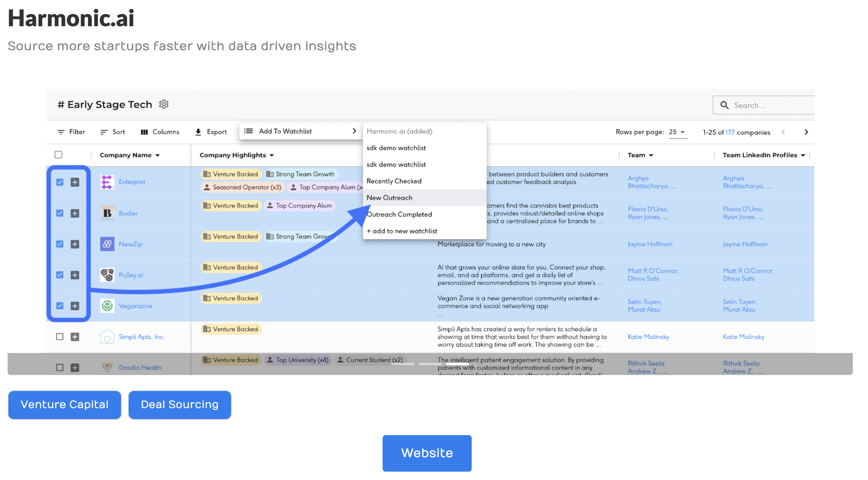This screenshot has width=868, height=480.
Task: Open Team LinkedIn Profiles column dropdown
Action: tap(803, 155)
